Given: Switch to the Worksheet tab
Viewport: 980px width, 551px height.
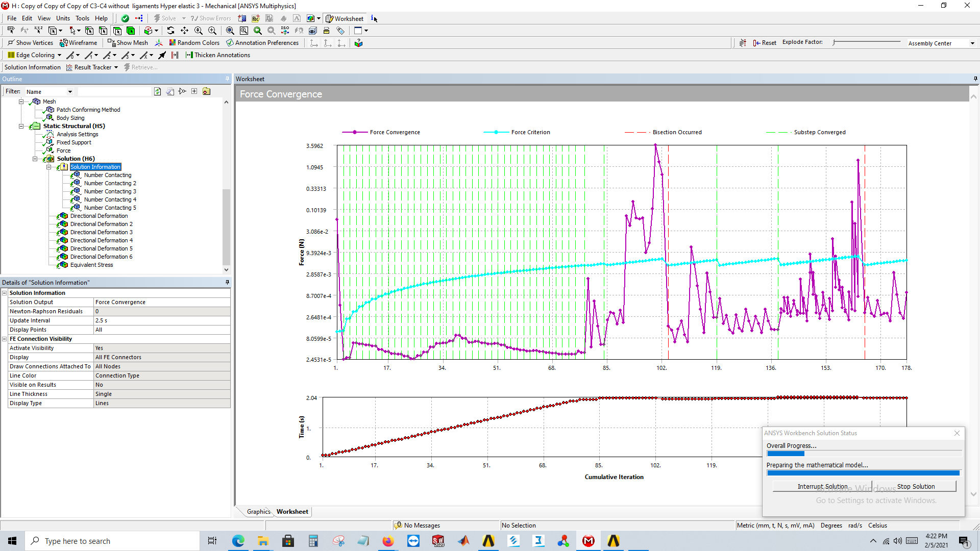Looking at the screenshot, I should pyautogui.click(x=292, y=512).
